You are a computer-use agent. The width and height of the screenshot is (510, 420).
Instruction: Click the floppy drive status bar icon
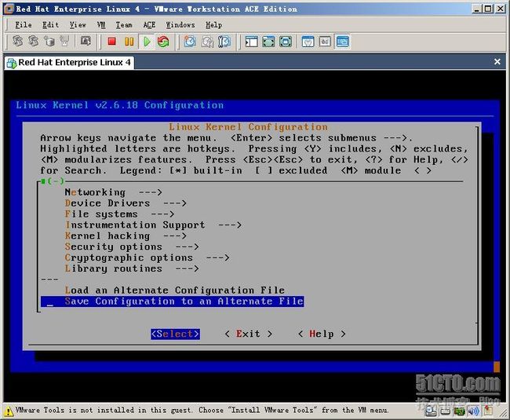click(x=445, y=411)
